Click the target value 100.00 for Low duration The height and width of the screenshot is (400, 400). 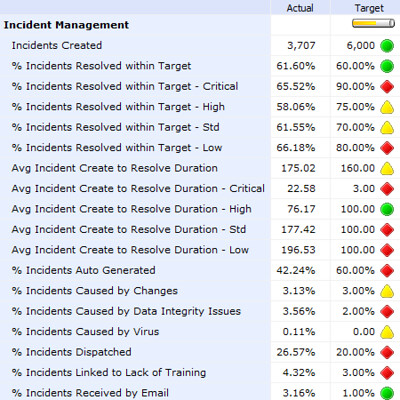pos(358,250)
